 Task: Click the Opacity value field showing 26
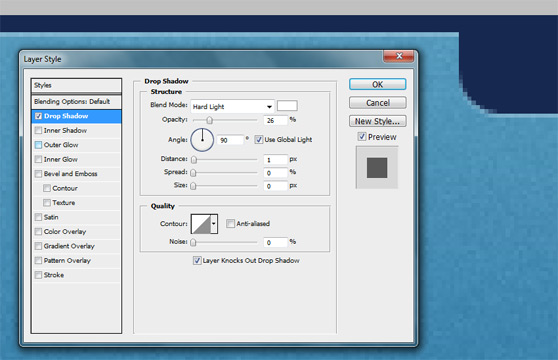[x=275, y=121]
